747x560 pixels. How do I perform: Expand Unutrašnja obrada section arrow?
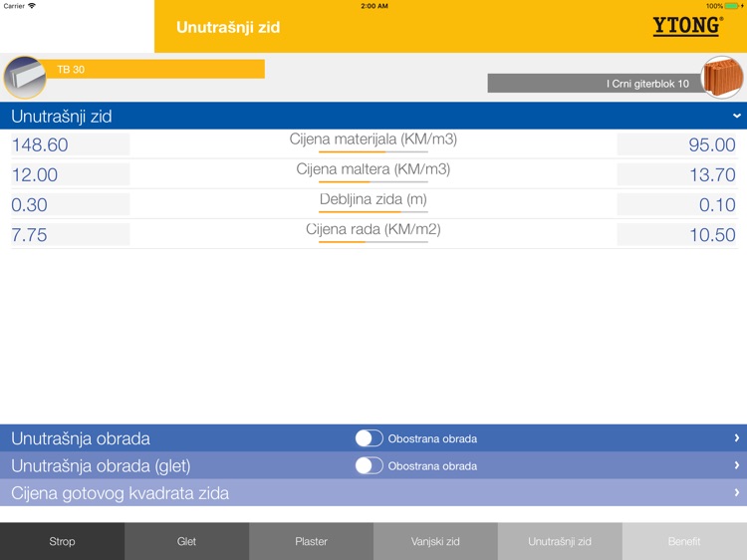[736, 438]
